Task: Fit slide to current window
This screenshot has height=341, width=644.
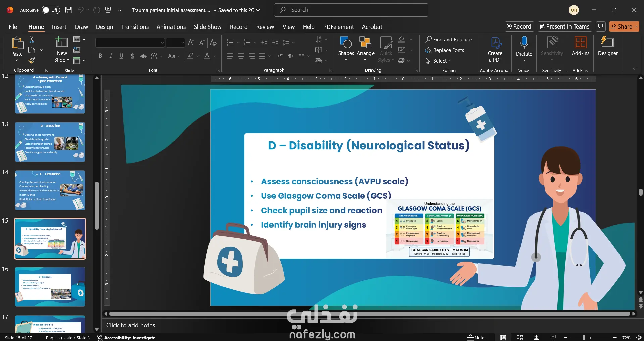Action: (639, 337)
